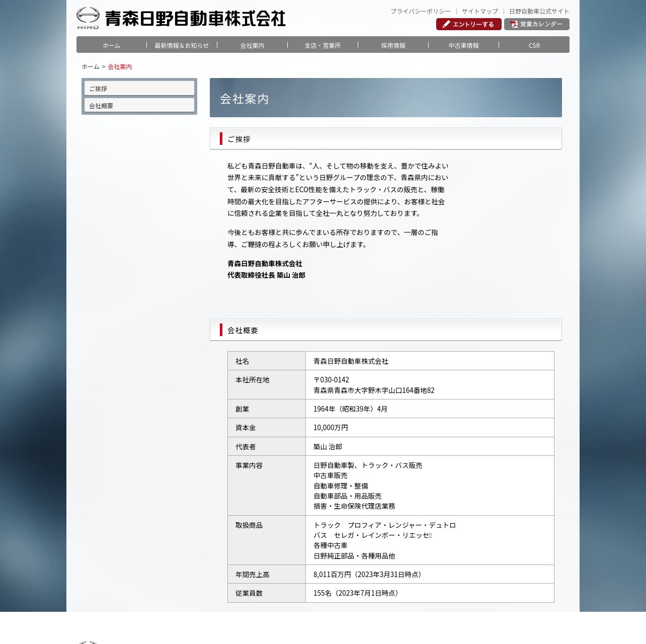
Task: Click the line 各種中古車
Action: click(x=330, y=545)
